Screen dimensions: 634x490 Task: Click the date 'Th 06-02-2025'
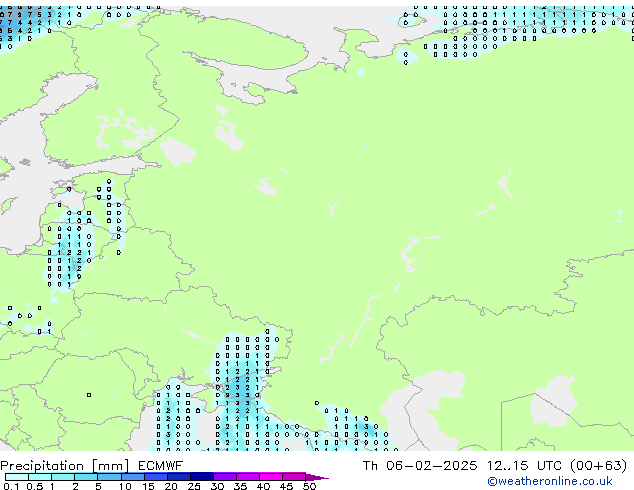point(420,466)
